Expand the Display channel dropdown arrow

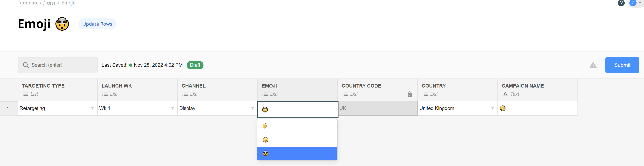pos(252,108)
